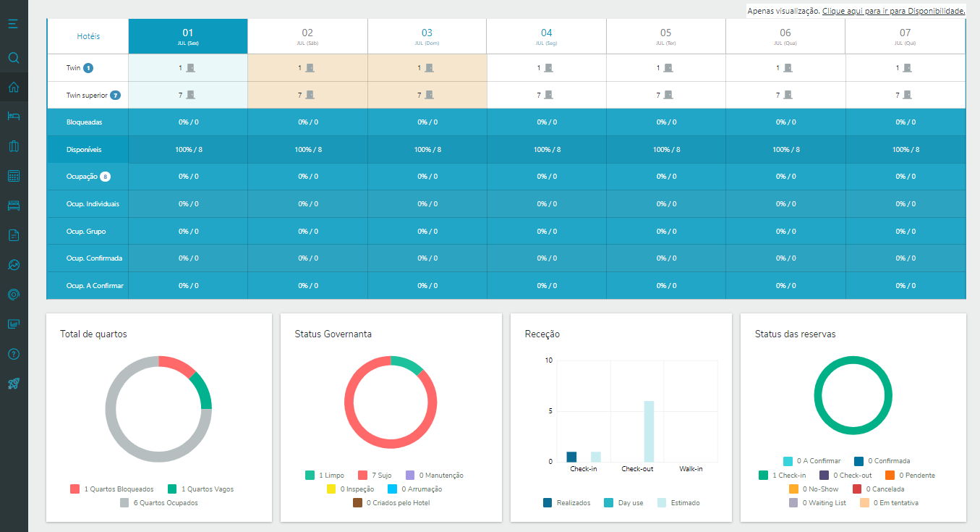
Task: Open the luggage icon in sidebar
Action: point(14,146)
